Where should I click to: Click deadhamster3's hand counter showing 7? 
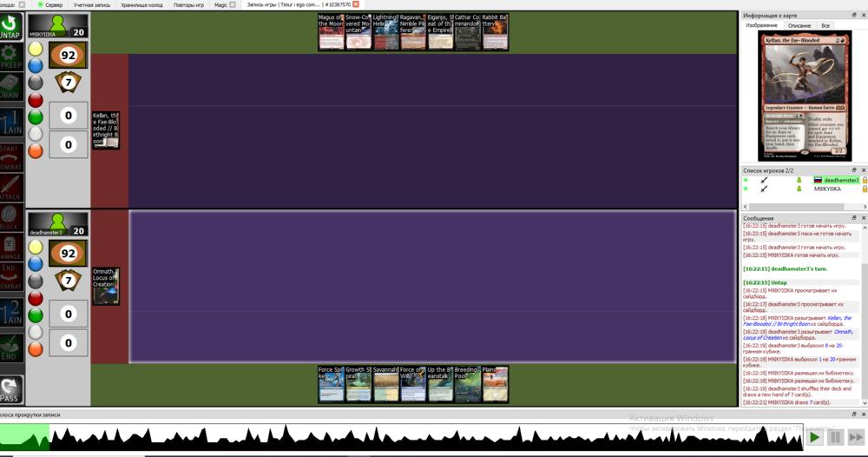[x=68, y=281]
